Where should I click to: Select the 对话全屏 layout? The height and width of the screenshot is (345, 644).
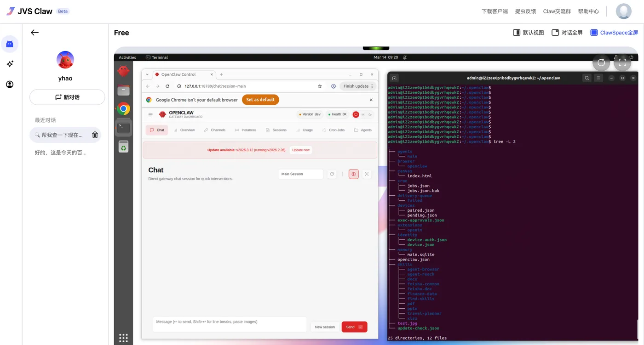coord(567,33)
